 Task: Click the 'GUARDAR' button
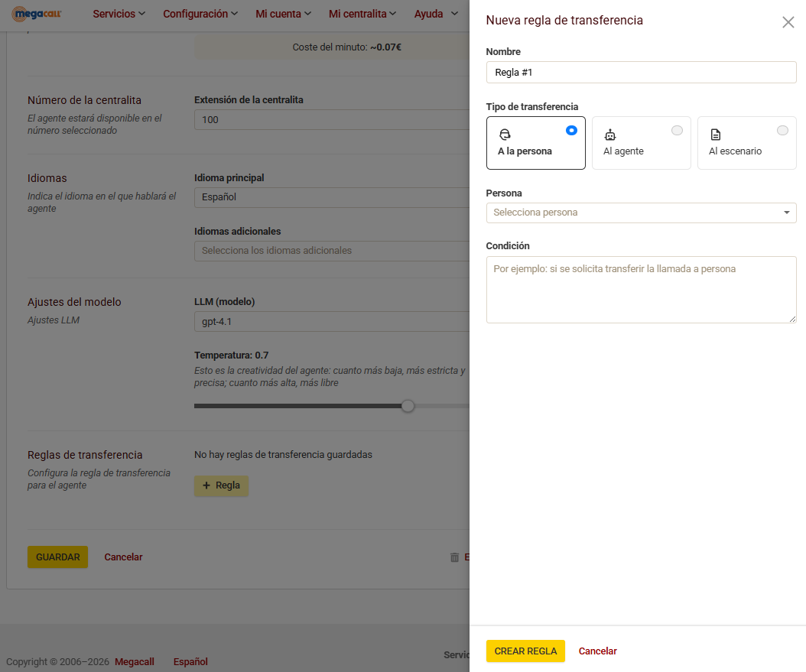click(57, 557)
